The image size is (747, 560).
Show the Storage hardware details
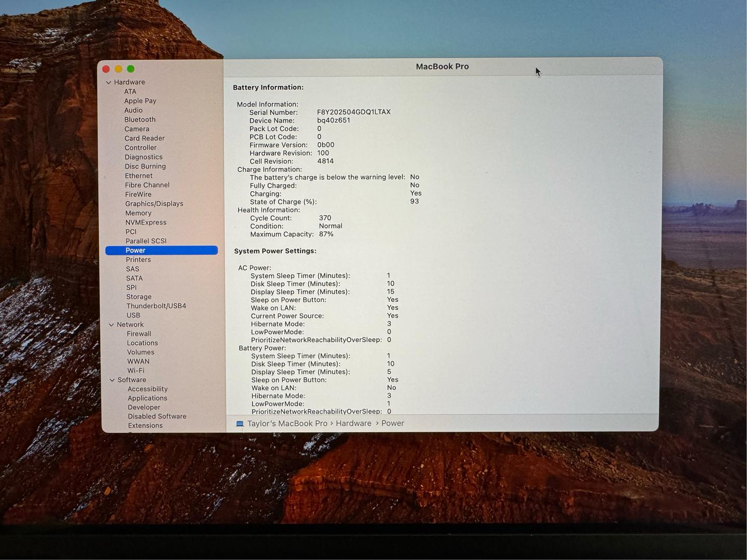point(139,297)
